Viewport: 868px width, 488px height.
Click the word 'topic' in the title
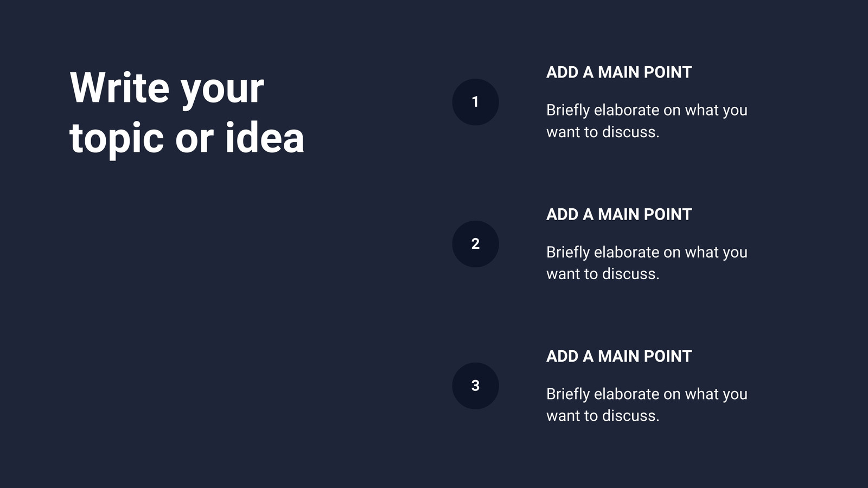click(x=117, y=140)
